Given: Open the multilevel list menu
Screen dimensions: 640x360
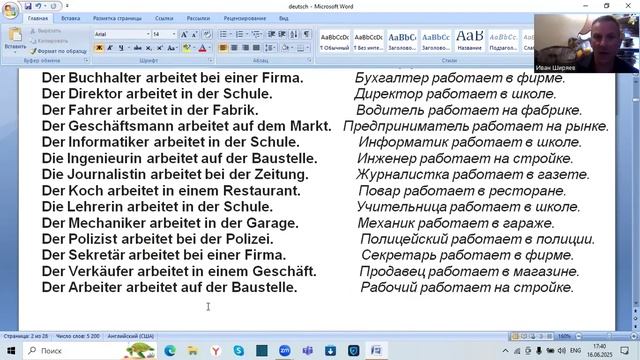Looking at the screenshot, I should 256,34.
